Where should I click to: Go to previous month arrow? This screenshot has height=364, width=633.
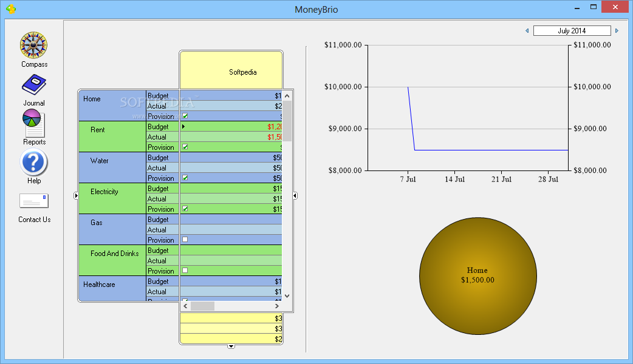coord(527,30)
